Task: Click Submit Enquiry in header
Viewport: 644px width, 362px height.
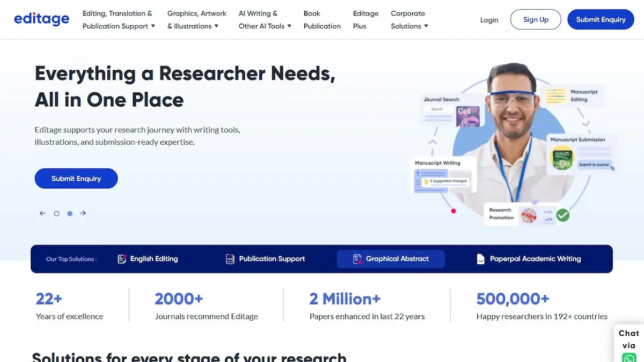Action: [601, 19]
